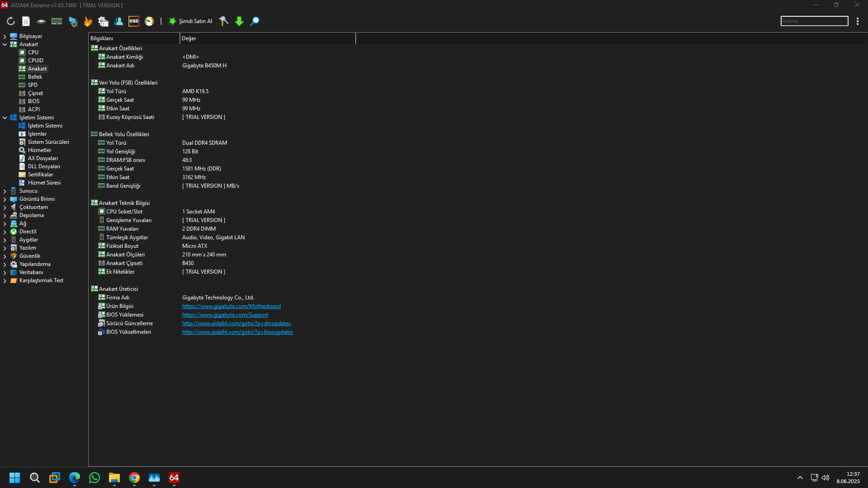Expand the Sunucu tree node
The width and height of the screenshot is (868, 488).
[5, 191]
